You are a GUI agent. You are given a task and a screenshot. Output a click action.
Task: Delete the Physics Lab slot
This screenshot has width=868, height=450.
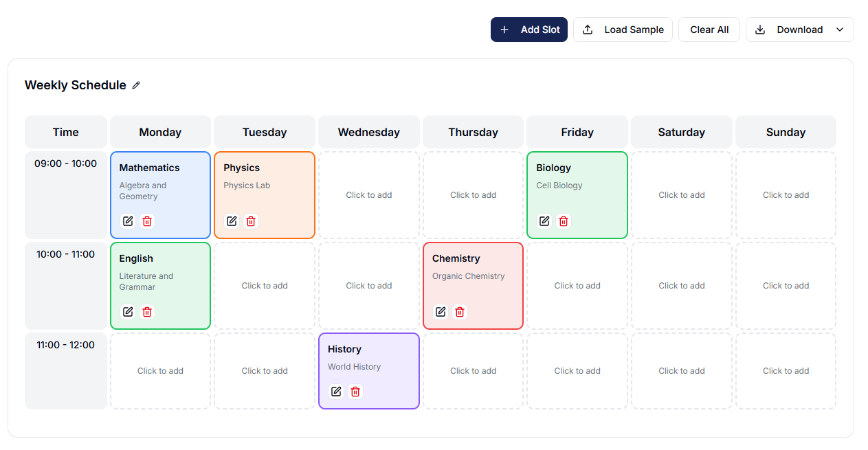point(252,221)
